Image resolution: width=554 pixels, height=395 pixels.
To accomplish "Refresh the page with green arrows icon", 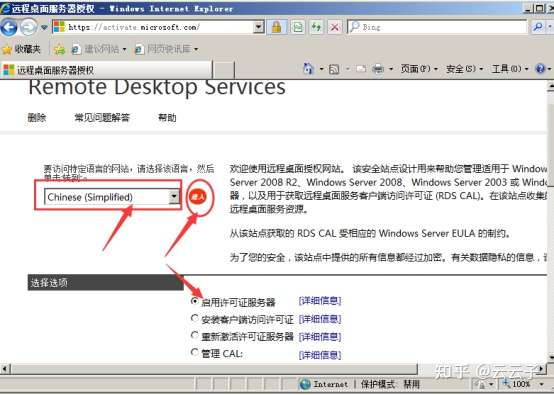I will tap(316, 27).
